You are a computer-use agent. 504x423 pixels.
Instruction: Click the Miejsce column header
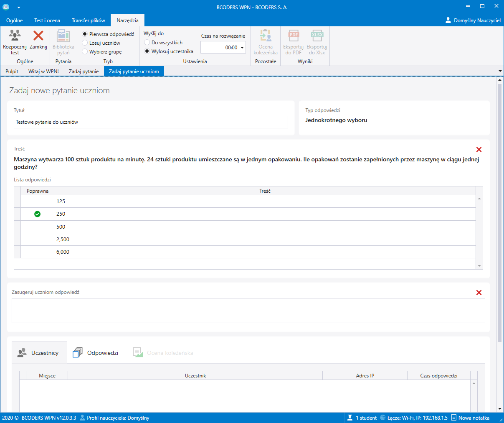pos(47,376)
